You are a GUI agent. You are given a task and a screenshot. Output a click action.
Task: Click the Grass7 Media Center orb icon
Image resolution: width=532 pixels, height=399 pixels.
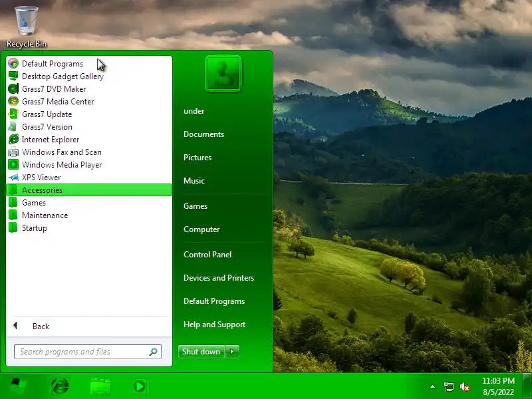[13, 102]
